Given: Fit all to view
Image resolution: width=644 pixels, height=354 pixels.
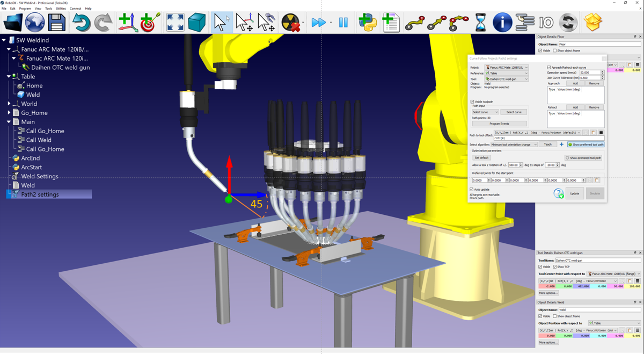Looking at the screenshot, I should [x=175, y=23].
